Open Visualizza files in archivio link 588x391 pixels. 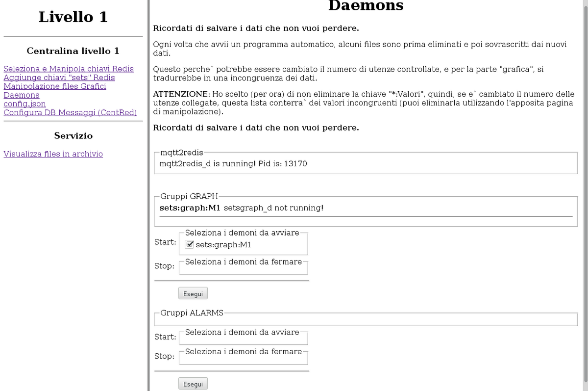pos(53,154)
